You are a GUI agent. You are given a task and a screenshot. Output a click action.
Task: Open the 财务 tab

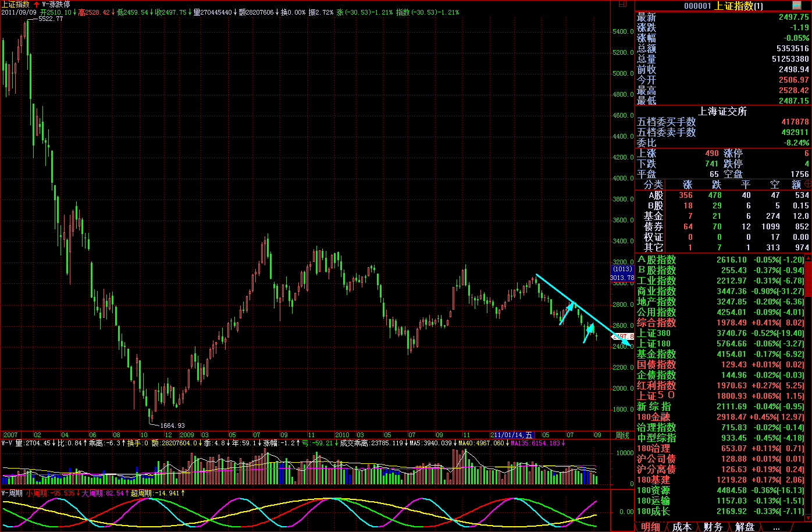(x=713, y=527)
